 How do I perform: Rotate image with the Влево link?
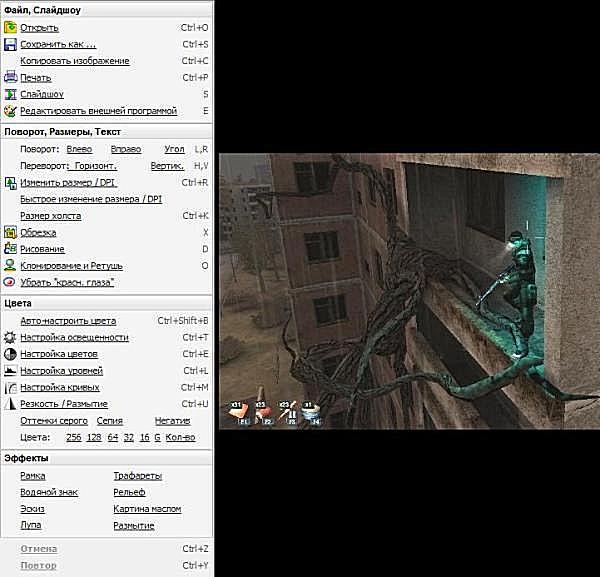coord(79,149)
